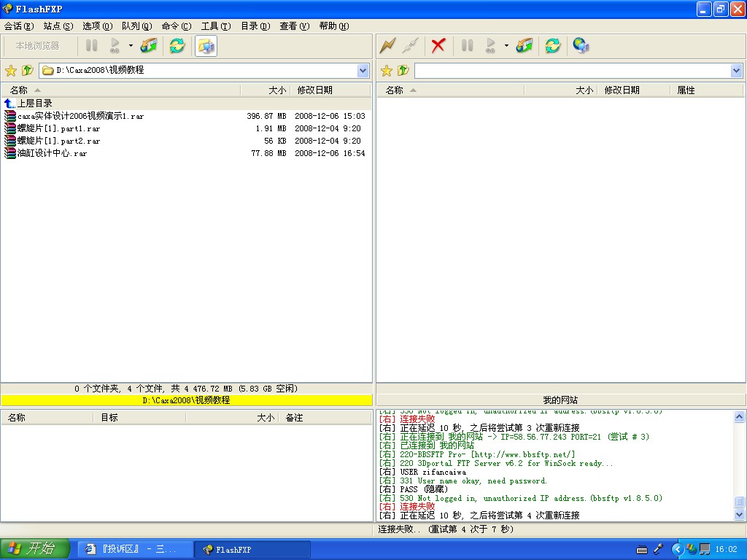Click the disconnect plug icon
This screenshot has width=747, height=560.
410,46
